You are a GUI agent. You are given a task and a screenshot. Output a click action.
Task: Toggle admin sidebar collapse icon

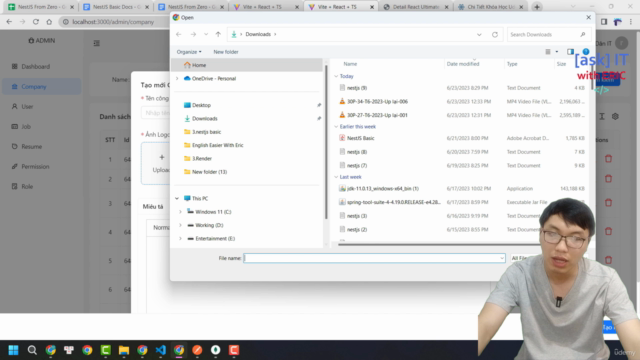click(x=97, y=43)
